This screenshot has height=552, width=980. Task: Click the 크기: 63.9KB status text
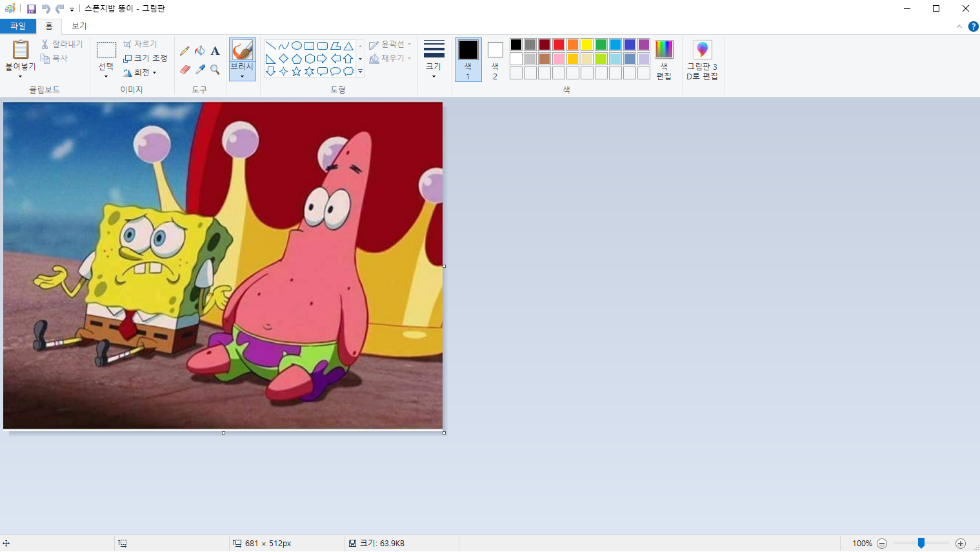click(382, 544)
